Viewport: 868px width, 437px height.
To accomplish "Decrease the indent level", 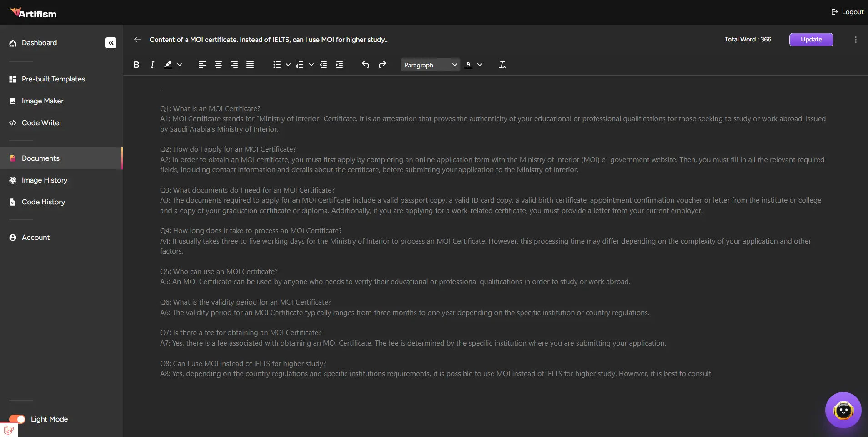I will [x=323, y=65].
